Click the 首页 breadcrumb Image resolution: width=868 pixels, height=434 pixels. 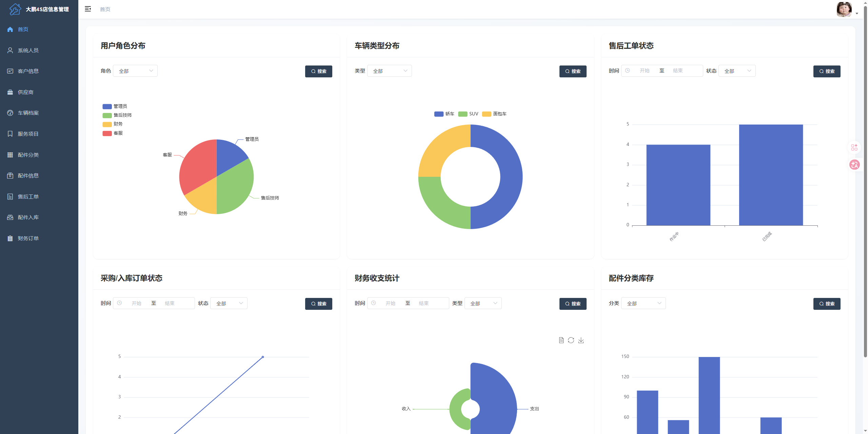(x=105, y=9)
